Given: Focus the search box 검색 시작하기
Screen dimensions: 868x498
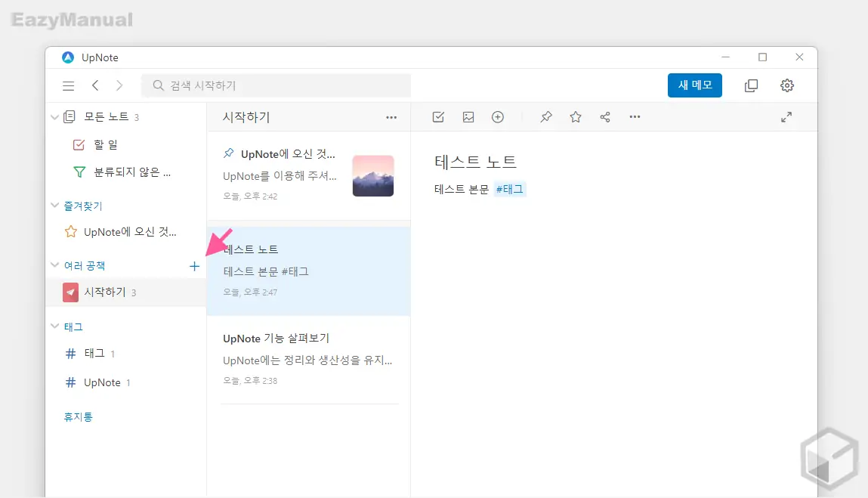Looking at the screenshot, I should click(276, 85).
